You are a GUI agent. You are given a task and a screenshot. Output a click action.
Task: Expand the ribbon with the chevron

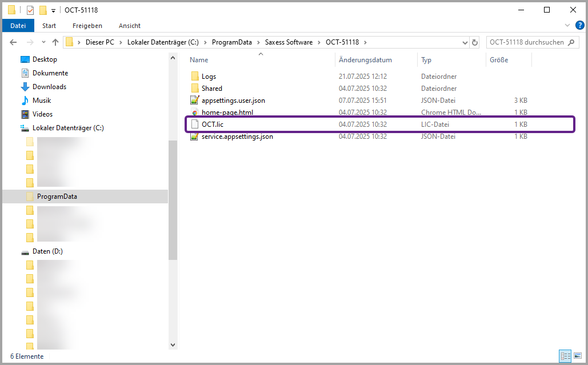567,26
